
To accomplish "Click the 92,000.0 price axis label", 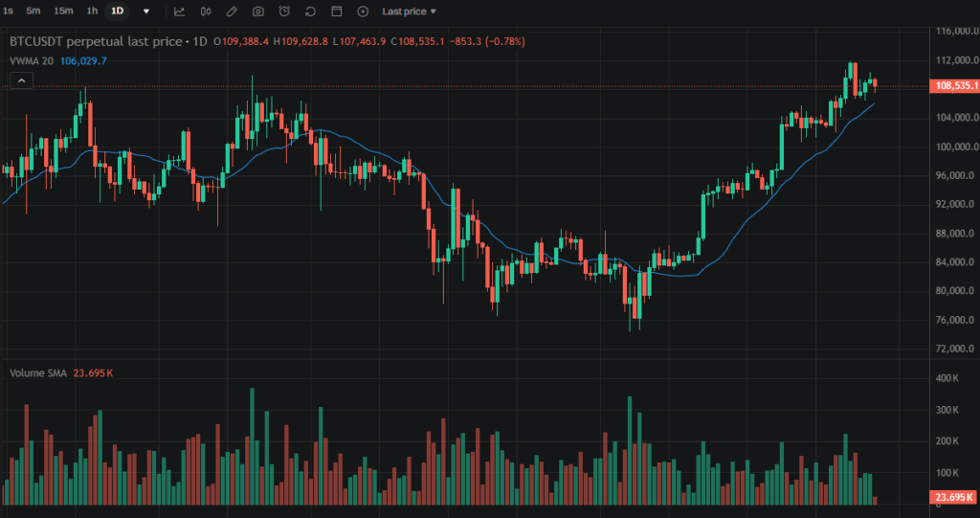I will (954, 205).
